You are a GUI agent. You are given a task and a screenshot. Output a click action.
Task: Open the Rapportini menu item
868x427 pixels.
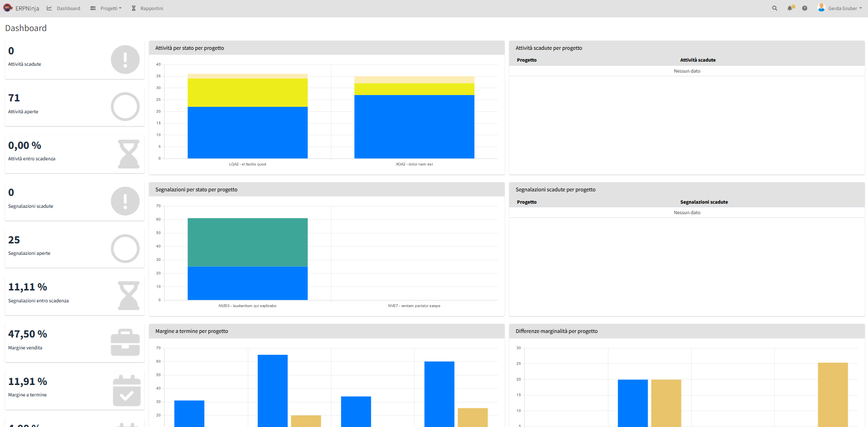[x=147, y=8]
